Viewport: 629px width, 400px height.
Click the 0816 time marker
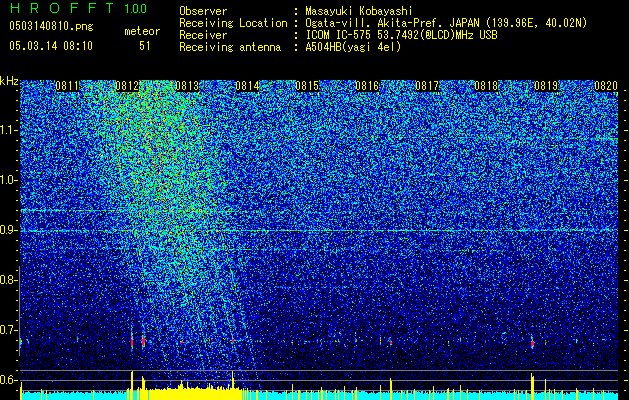[x=367, y=86]
